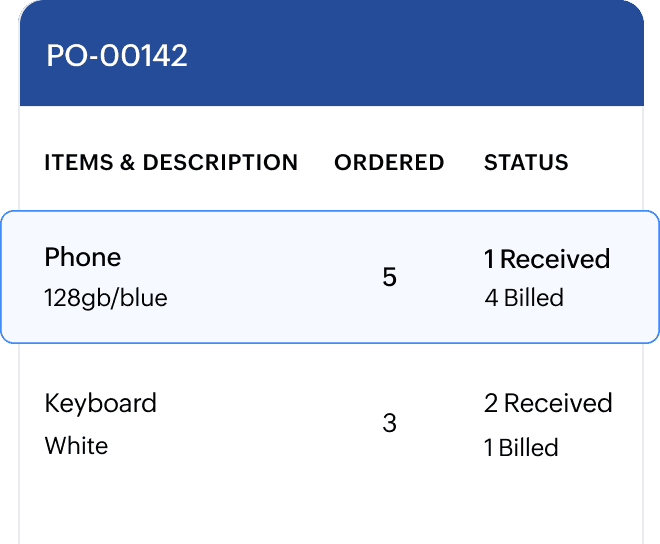The width and height of the screenshot is (660, 544).
Task: Click the Ordered column header
Action: [x=389, y=162]
